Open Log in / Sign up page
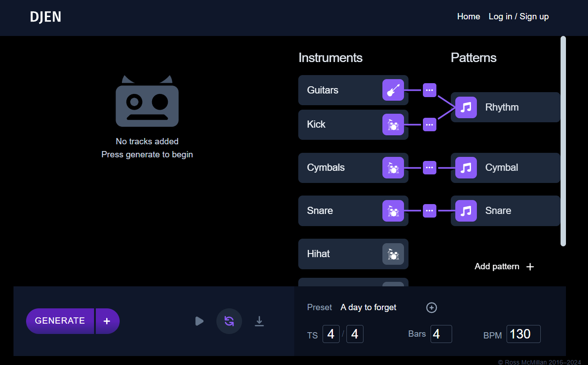 [x=518, y=17]
